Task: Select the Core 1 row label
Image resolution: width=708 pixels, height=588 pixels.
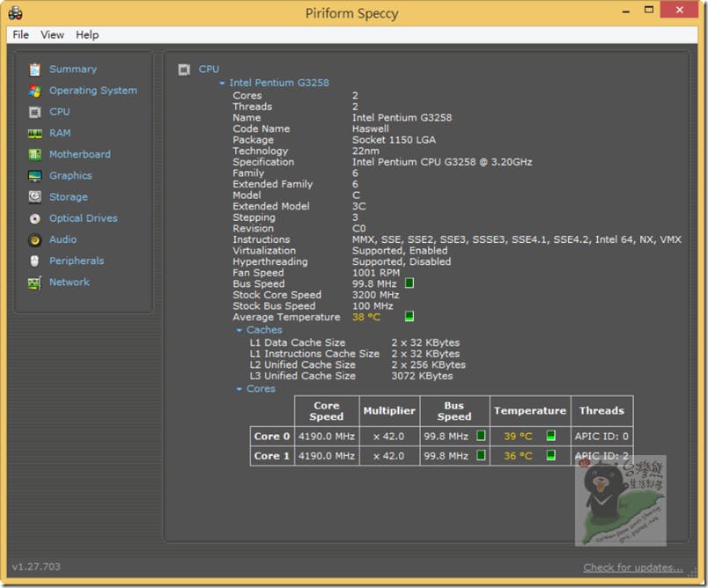Action: tap(272, 456)
